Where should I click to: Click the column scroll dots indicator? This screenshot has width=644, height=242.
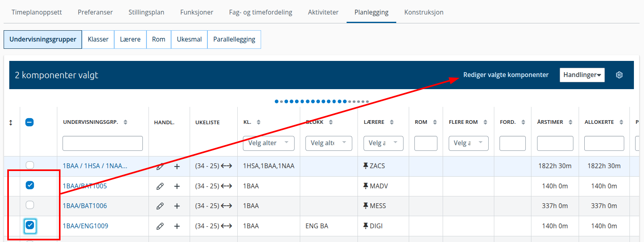322,101
